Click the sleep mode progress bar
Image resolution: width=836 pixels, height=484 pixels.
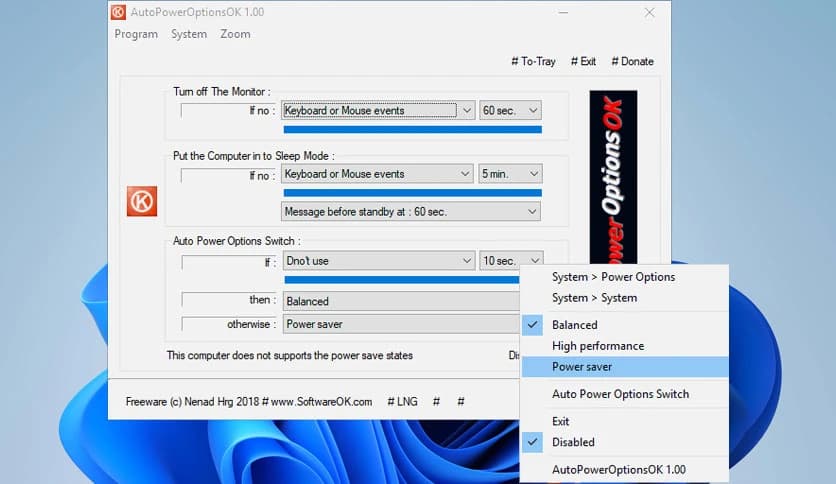click(413, 193)
